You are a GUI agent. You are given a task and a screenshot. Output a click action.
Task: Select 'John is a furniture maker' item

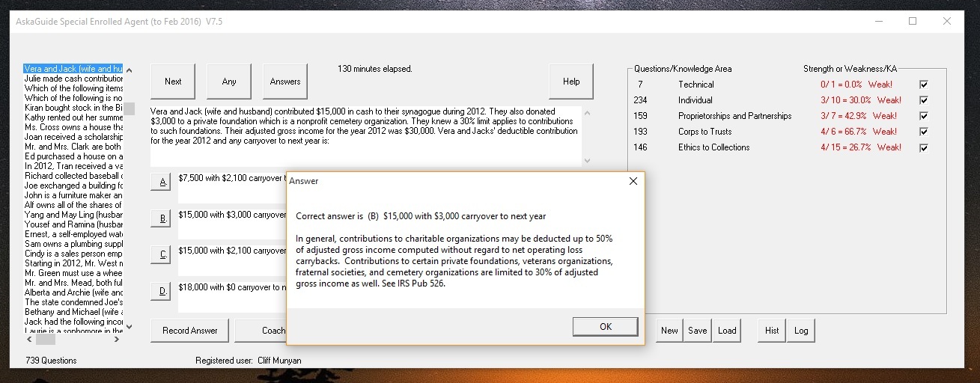click(73, 195)
